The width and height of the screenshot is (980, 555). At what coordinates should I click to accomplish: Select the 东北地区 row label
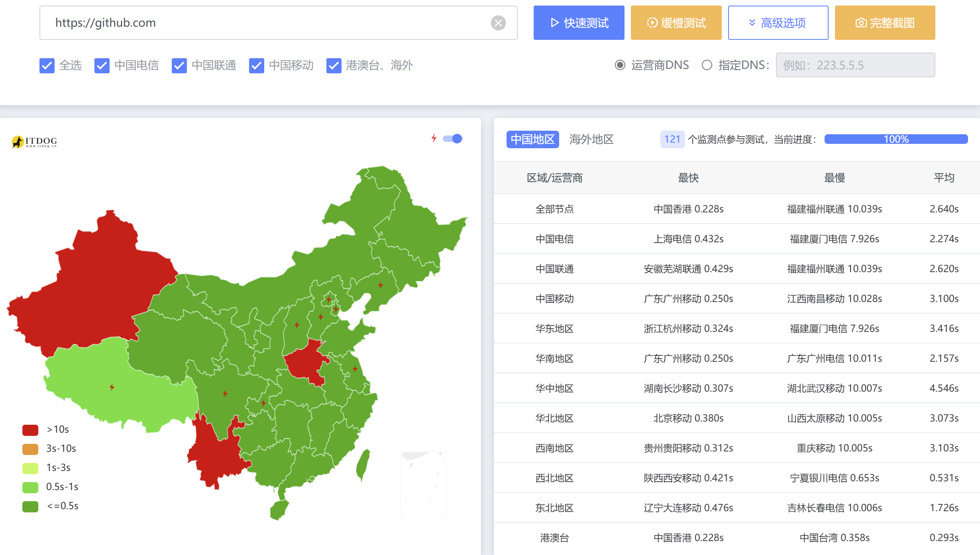click(x=554, y=508)
